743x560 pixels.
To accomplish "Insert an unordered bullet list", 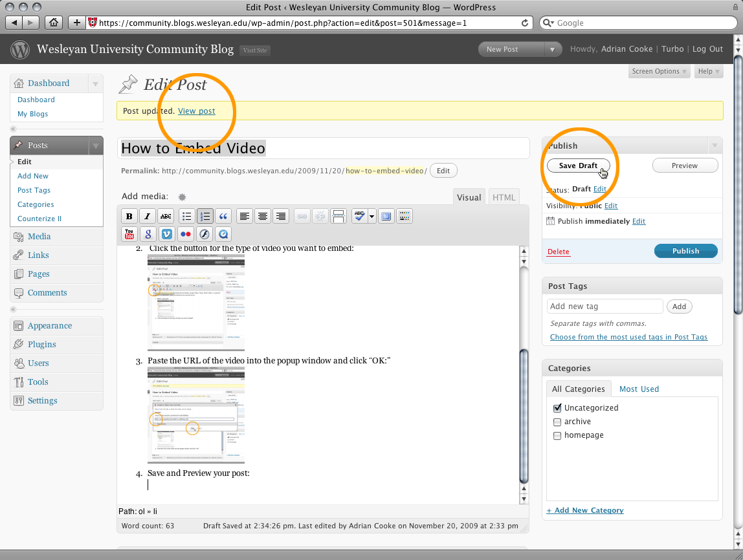I will [x=186, y=217].
